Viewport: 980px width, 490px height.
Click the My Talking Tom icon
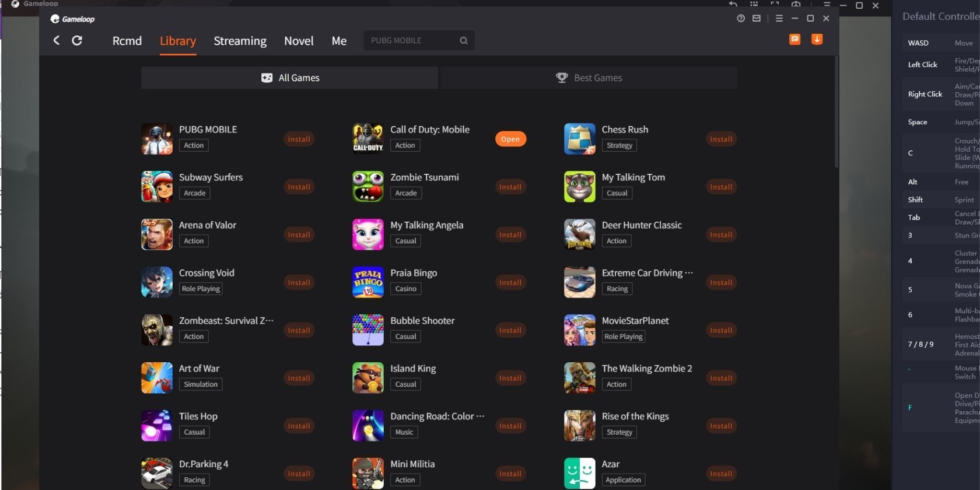[580, 187]
